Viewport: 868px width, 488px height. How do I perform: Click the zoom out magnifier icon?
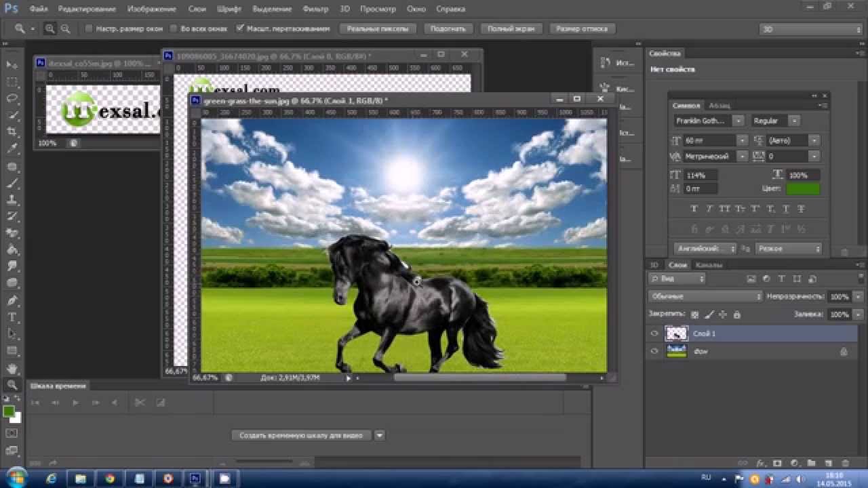coord(66,29)
